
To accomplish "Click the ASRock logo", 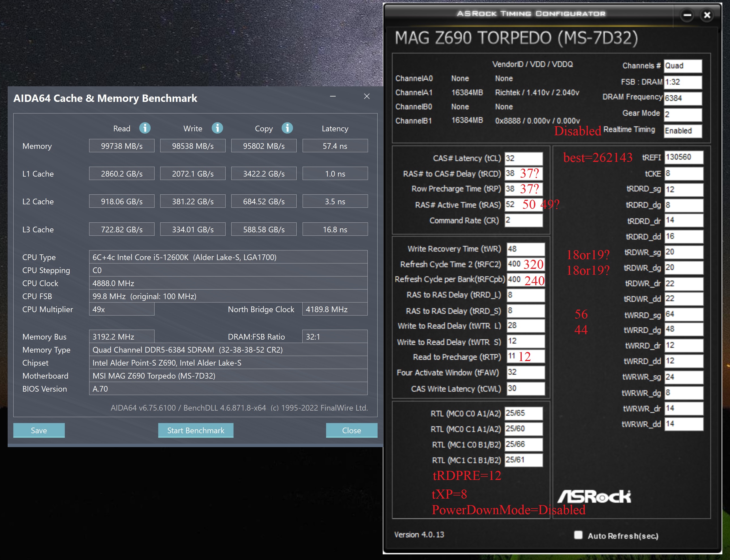I will click(594, 496).
